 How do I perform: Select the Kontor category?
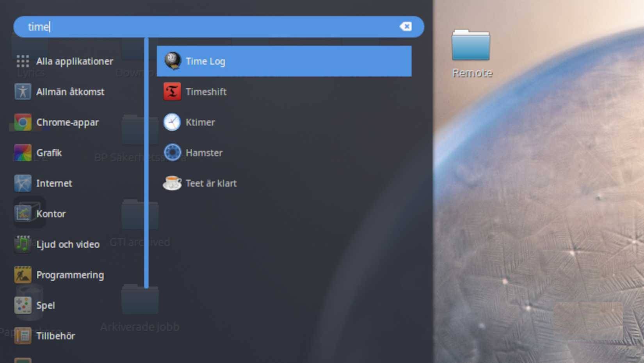point(52,214)
